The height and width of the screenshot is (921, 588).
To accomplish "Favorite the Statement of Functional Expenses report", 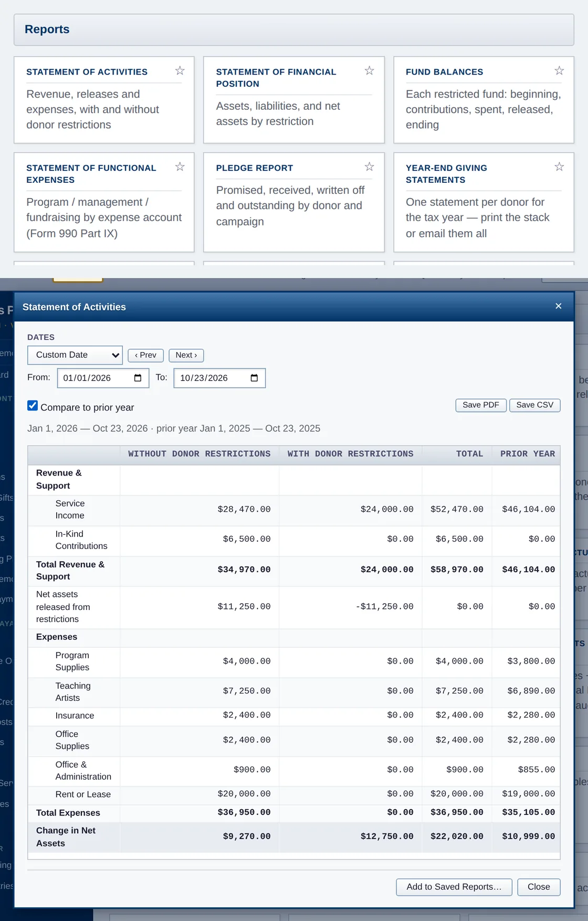I will pos(180,167).
